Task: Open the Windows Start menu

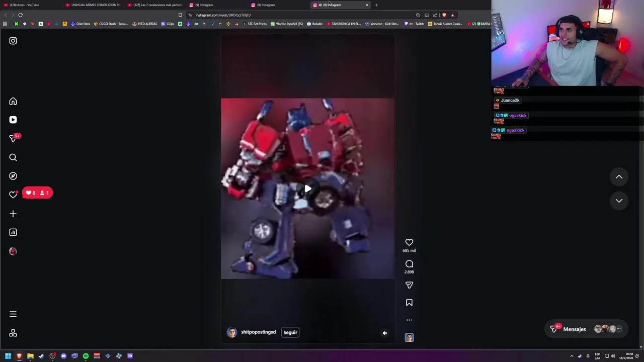Action: tap(8, 356)
